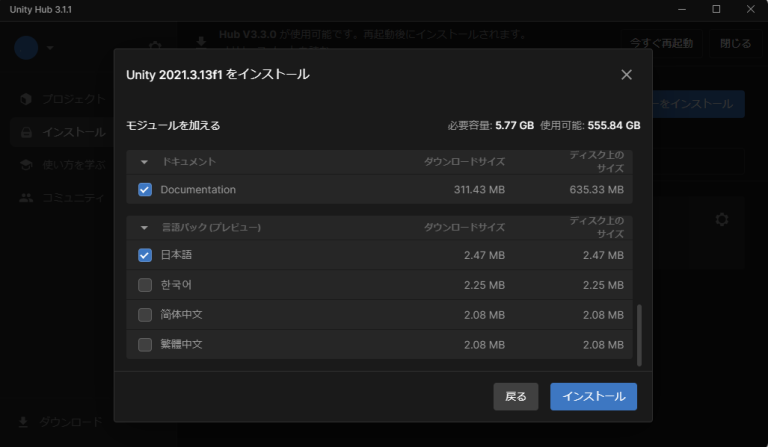Uncheck the Documentation module checkbox

[x=145, y=189]
